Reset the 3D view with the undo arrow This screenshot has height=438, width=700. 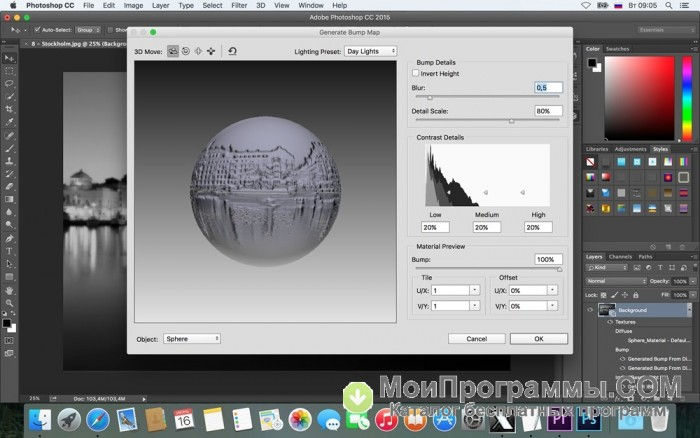pyautogui.click(x=233, y=51)
